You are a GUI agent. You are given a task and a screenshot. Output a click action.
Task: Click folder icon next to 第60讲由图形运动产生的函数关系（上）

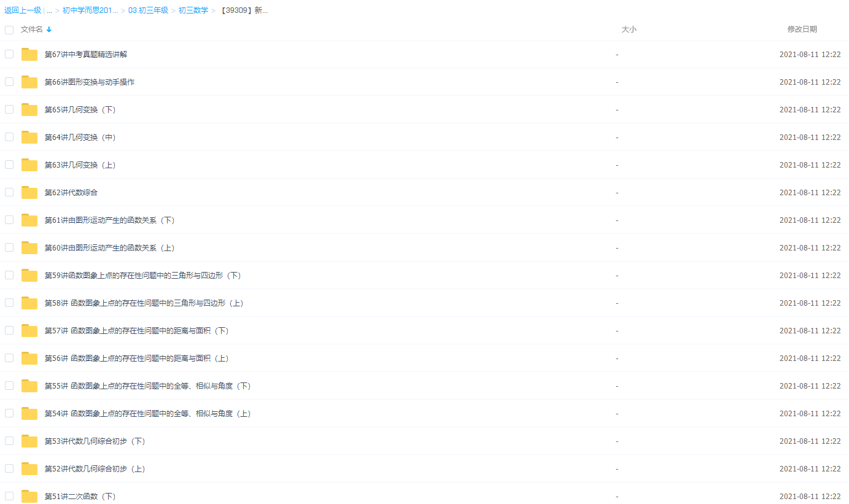[29, 248]
